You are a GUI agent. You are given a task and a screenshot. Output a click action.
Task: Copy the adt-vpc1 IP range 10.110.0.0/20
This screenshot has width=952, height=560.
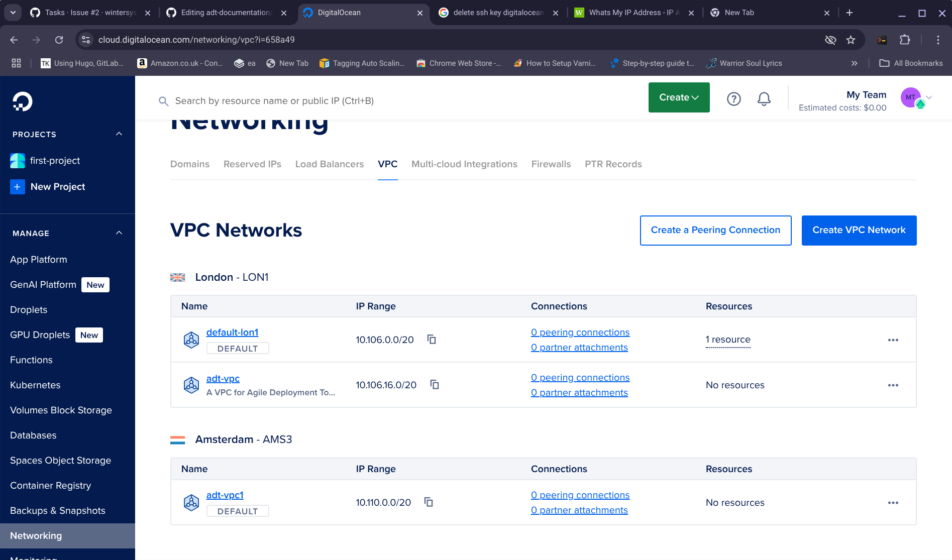429,502
